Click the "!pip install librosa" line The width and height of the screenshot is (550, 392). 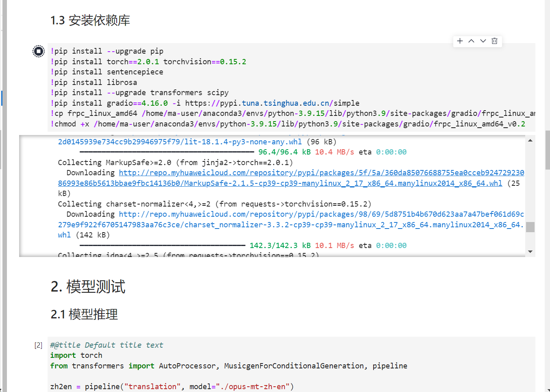coord(94,83)
